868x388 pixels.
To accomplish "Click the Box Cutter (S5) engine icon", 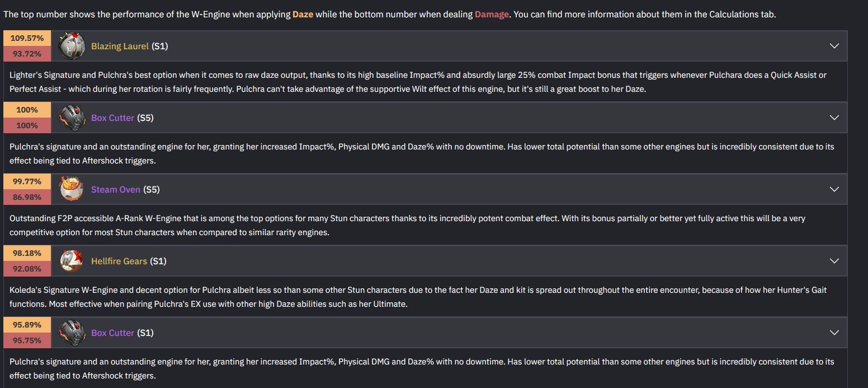I will tap(72, 118).
